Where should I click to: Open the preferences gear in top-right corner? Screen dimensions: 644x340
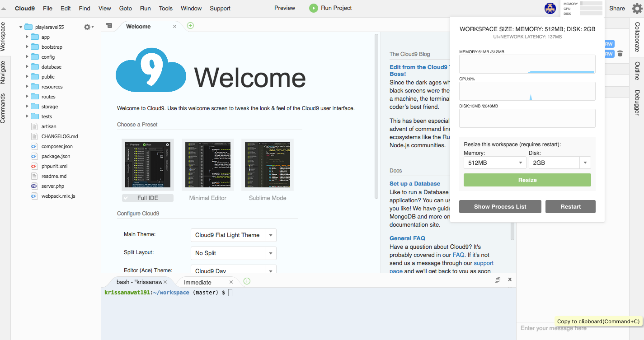click(x=636, y=8)
